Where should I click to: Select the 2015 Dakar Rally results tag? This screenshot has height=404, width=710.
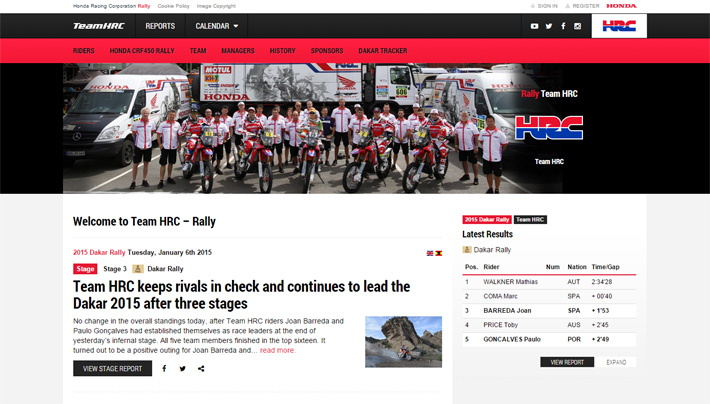point(487,220)
